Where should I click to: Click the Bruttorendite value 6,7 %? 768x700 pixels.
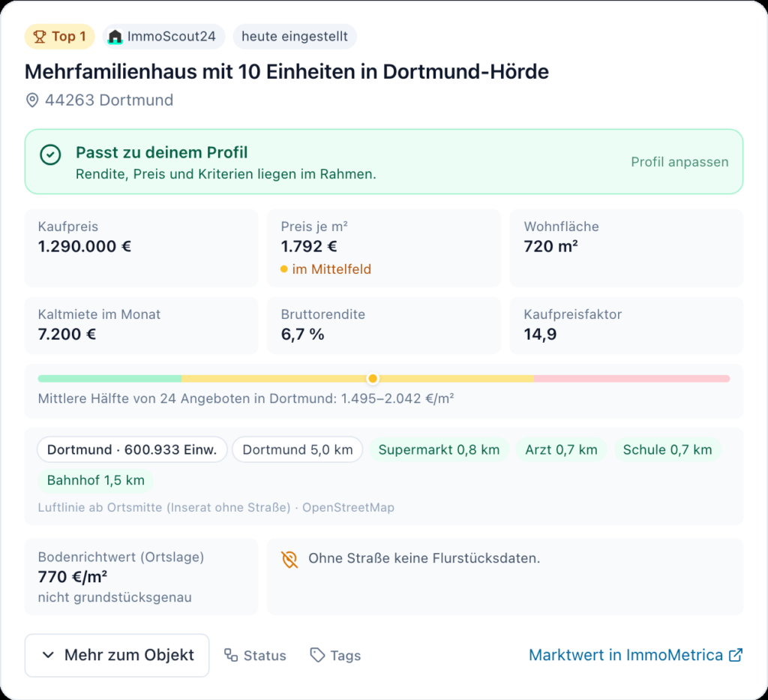click(303, 334)
